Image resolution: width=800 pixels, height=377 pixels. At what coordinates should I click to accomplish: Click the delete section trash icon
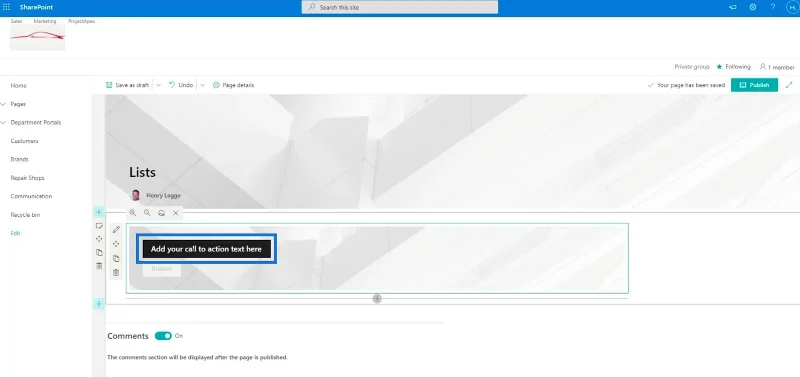tap(99, 265)
